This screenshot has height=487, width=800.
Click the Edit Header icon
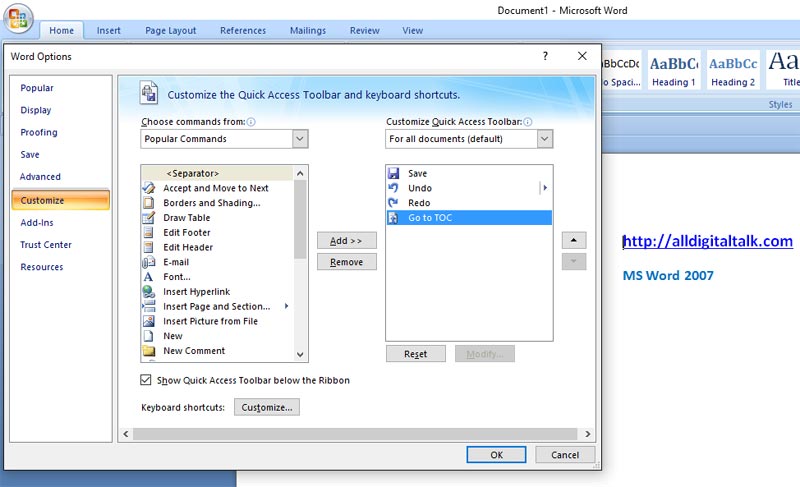[148, 247]
